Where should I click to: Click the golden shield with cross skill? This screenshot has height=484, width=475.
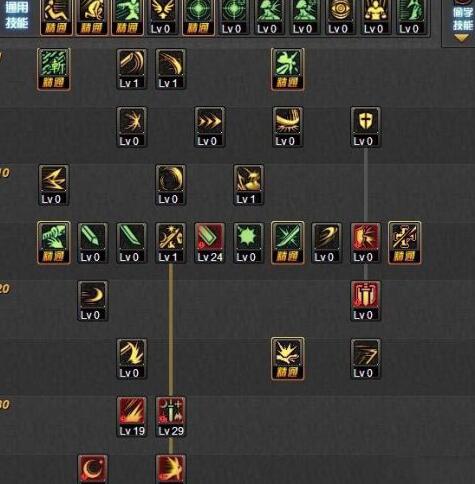tap(366, 127)
